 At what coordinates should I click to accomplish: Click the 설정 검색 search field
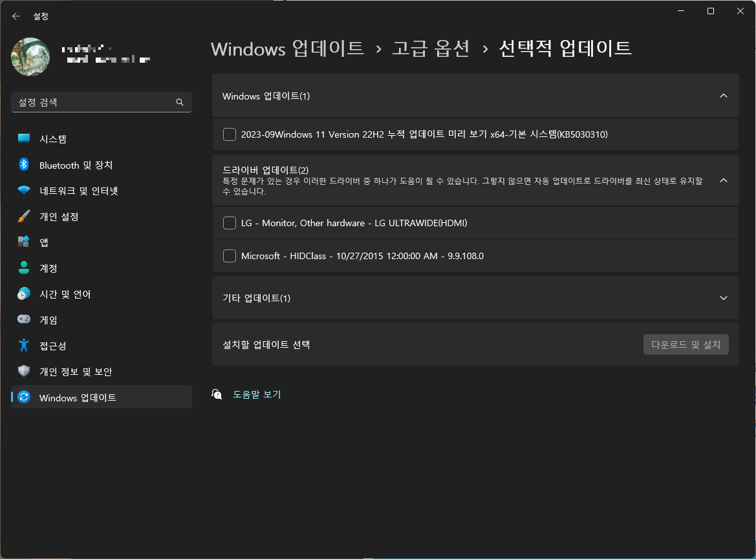coord(102,102)
